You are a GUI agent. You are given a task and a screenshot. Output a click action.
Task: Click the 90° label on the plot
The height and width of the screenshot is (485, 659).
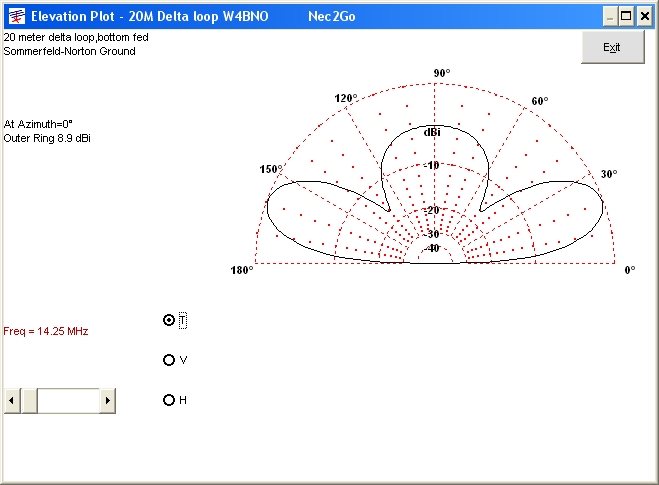442,73
